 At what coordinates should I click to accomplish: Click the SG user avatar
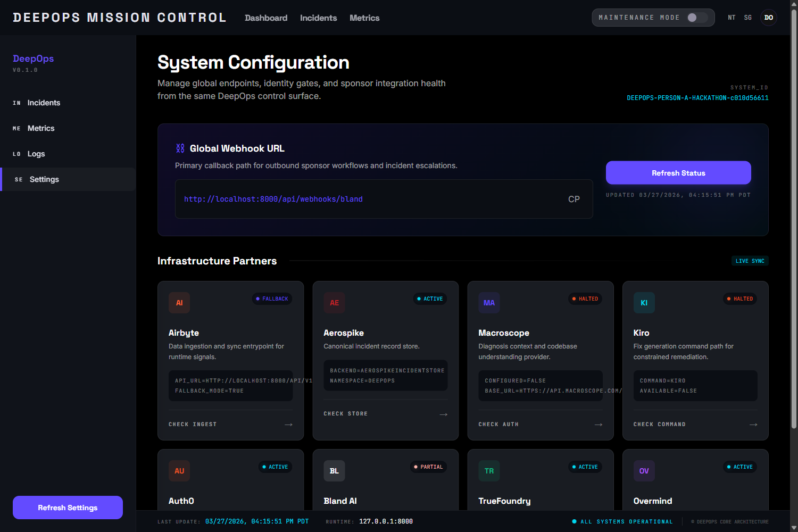pyautogui.click(x=748, y=18)
